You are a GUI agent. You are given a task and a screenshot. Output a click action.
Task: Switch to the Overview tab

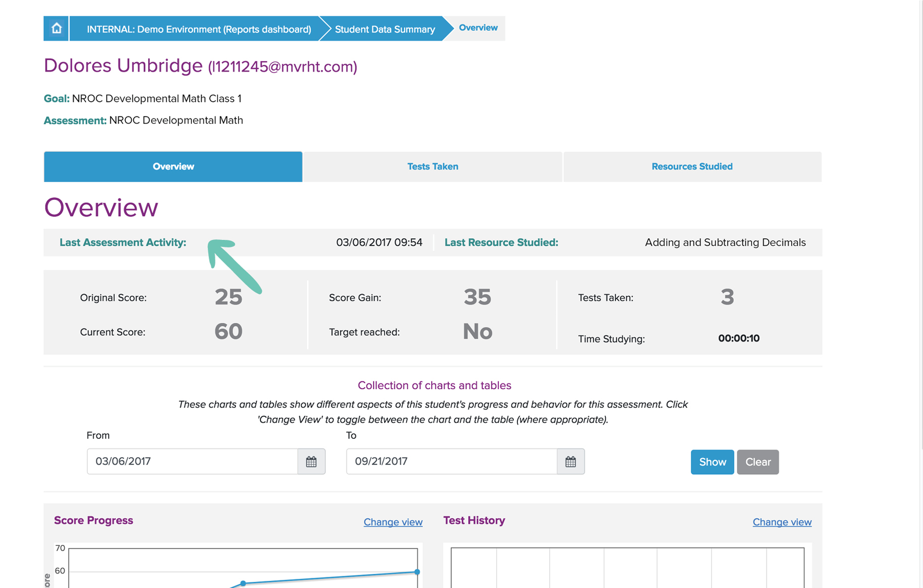(173, 167)
